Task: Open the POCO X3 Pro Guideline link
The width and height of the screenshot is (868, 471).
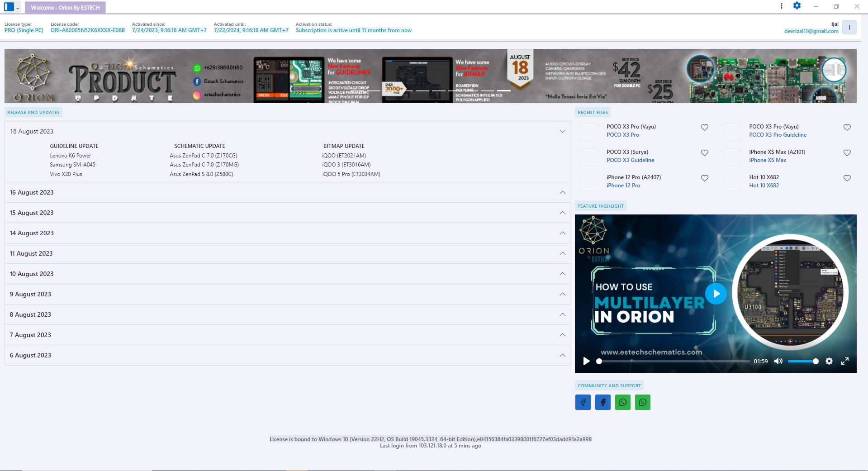Action: 778,135
